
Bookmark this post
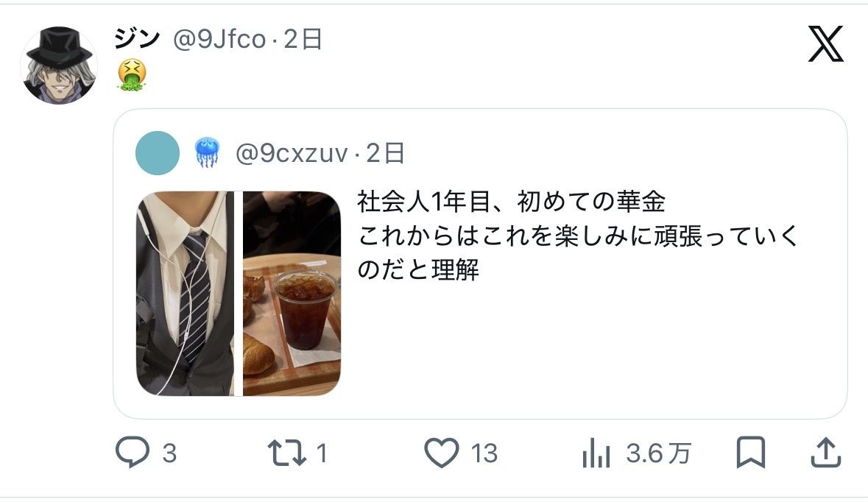[x=751, y=452]
